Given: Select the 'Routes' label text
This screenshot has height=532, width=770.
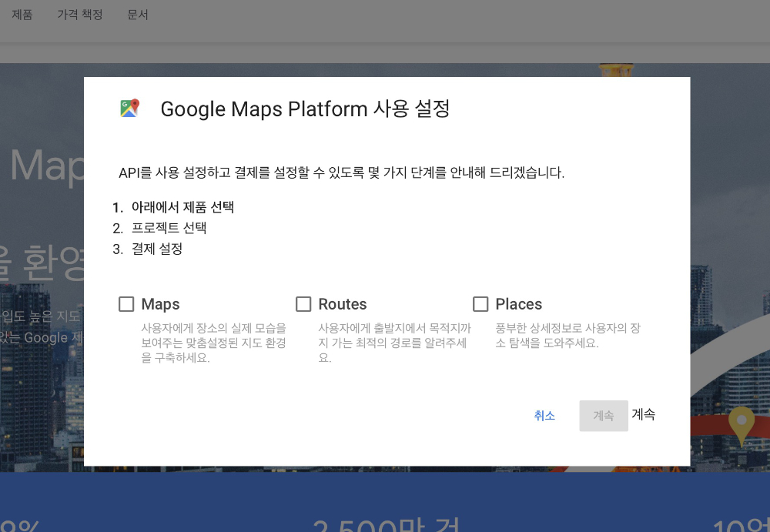Looking at the screenshot, I should tap(343, 304).
